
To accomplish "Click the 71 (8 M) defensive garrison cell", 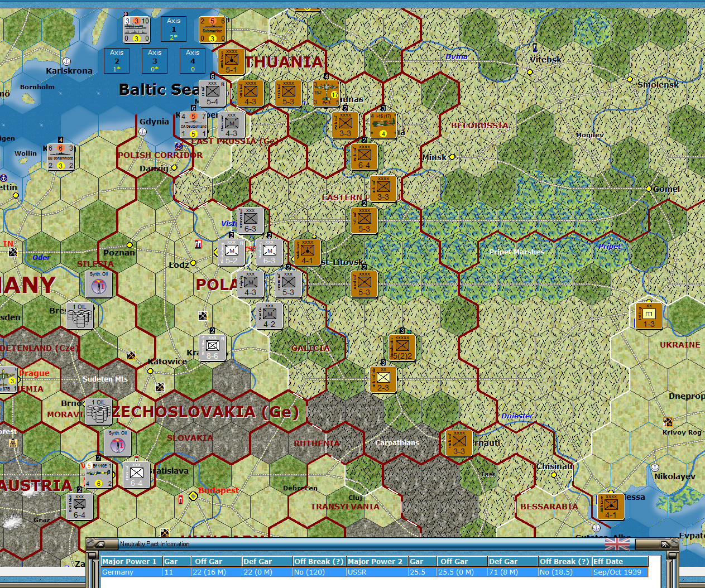I will 512,572.
